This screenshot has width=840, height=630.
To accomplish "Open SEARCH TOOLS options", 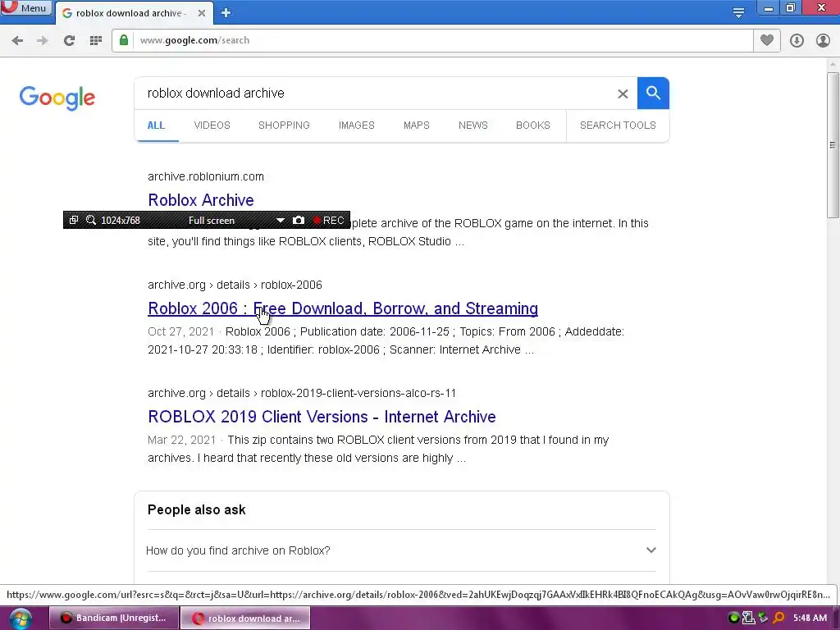I will [618, 126].
